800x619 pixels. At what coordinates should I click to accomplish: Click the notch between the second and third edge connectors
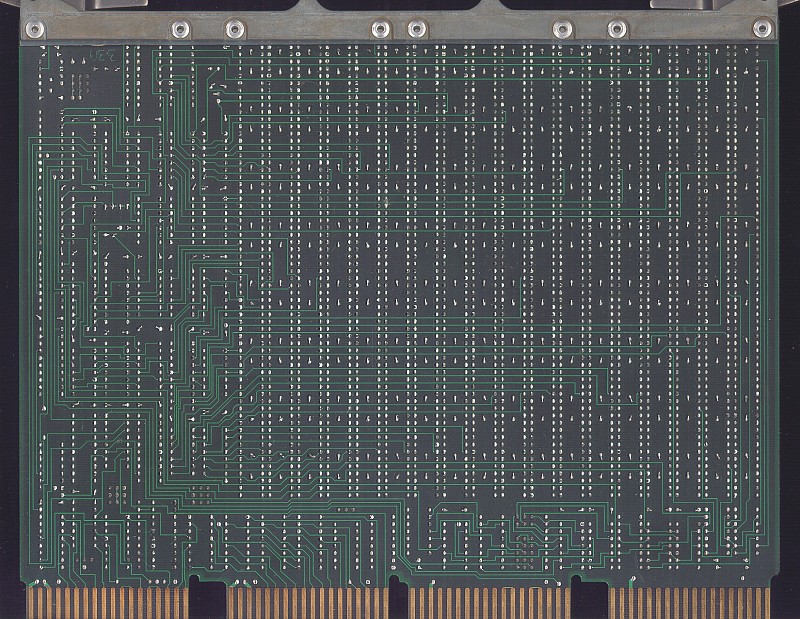tap(399, 595)
